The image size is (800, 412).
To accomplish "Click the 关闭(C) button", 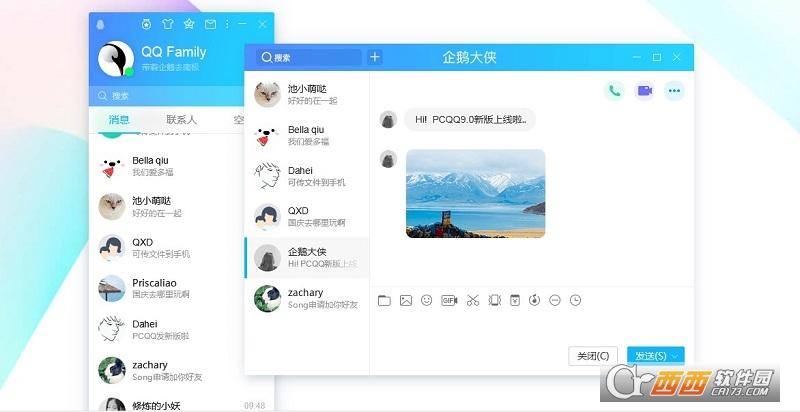I will tap(594, 355).
